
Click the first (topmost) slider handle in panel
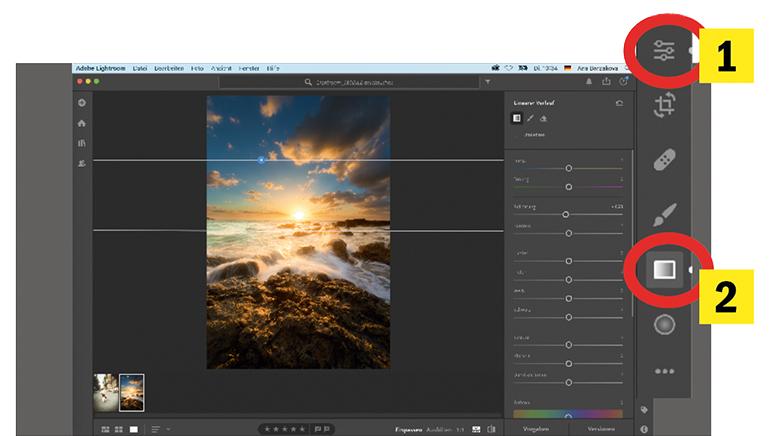coord(569,168)
